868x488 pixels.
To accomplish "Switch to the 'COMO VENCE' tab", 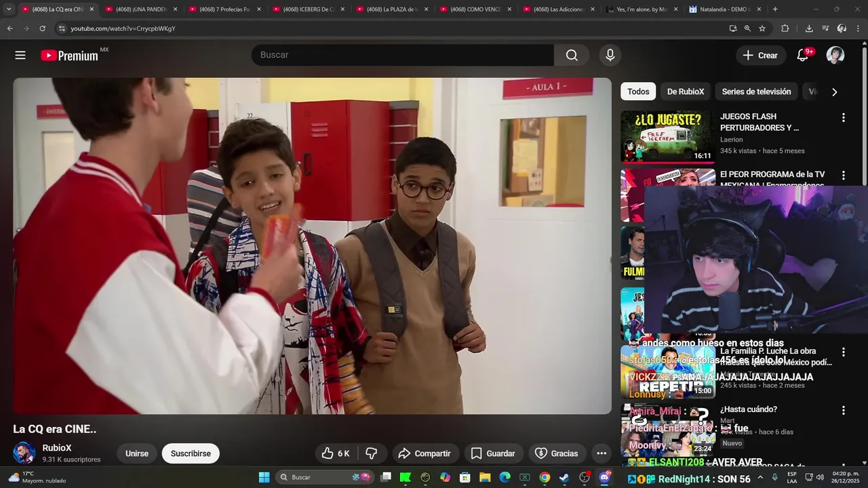I will point(475,9).
